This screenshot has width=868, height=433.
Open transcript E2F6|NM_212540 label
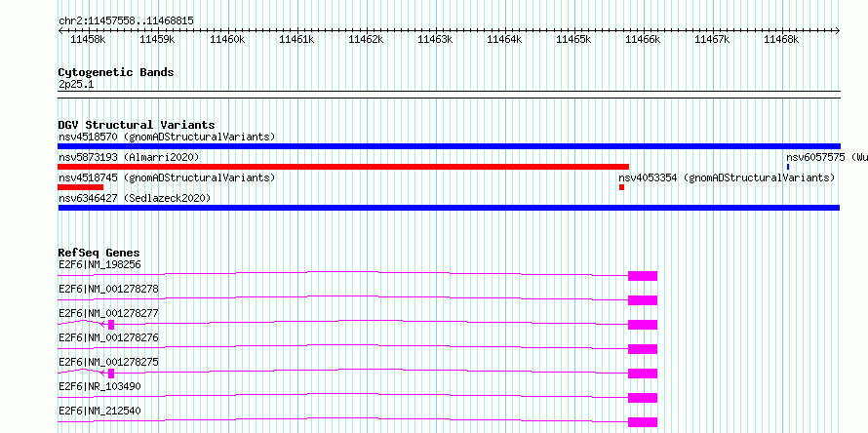click(99, 411)
